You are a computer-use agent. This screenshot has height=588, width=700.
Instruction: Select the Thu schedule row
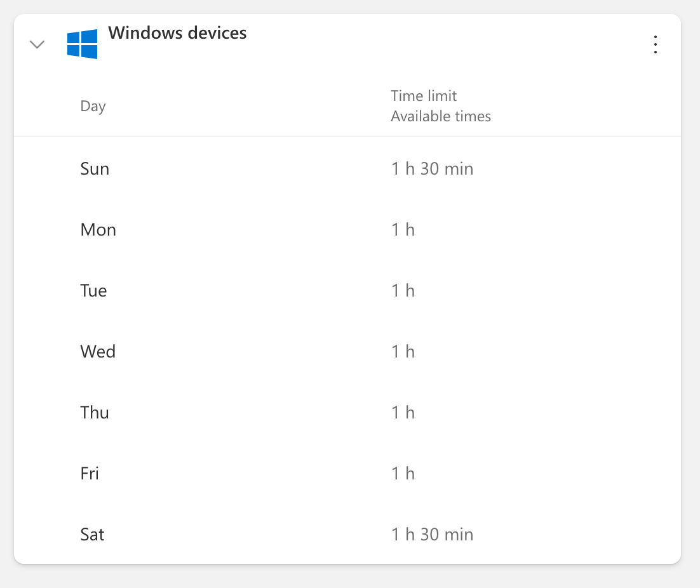pos(95,413)
